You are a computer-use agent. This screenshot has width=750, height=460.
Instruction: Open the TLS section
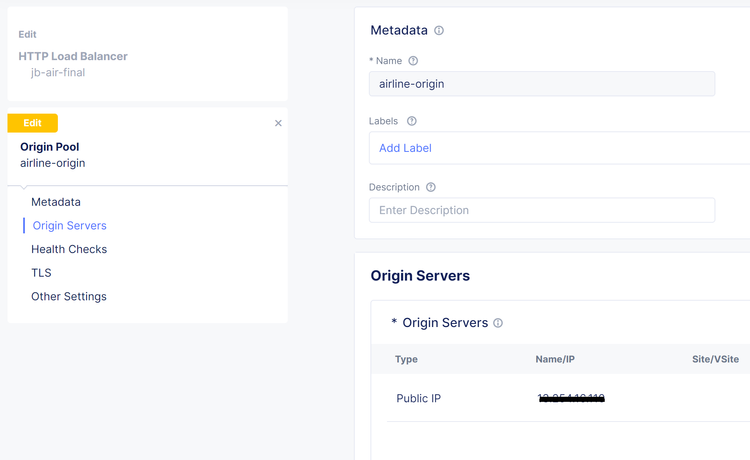point(41,273)
